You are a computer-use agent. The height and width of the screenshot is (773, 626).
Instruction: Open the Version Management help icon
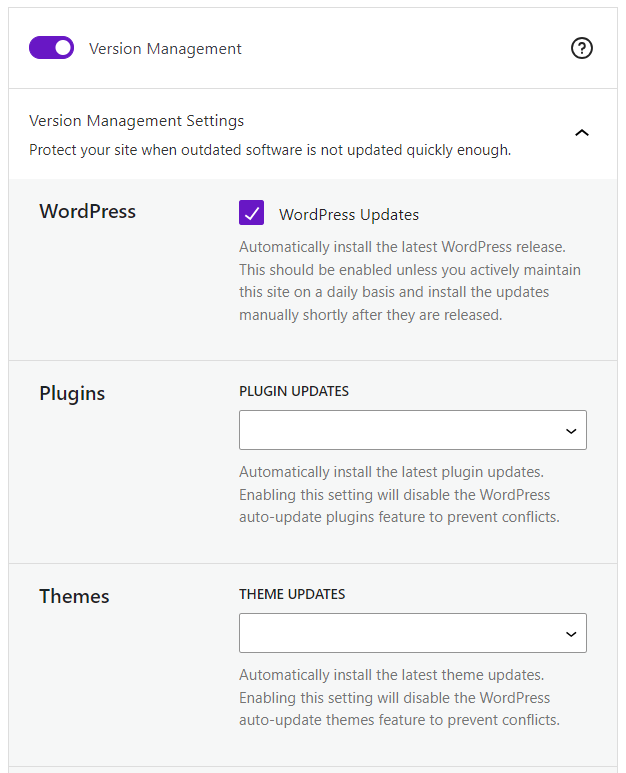(x=582, y=48)
